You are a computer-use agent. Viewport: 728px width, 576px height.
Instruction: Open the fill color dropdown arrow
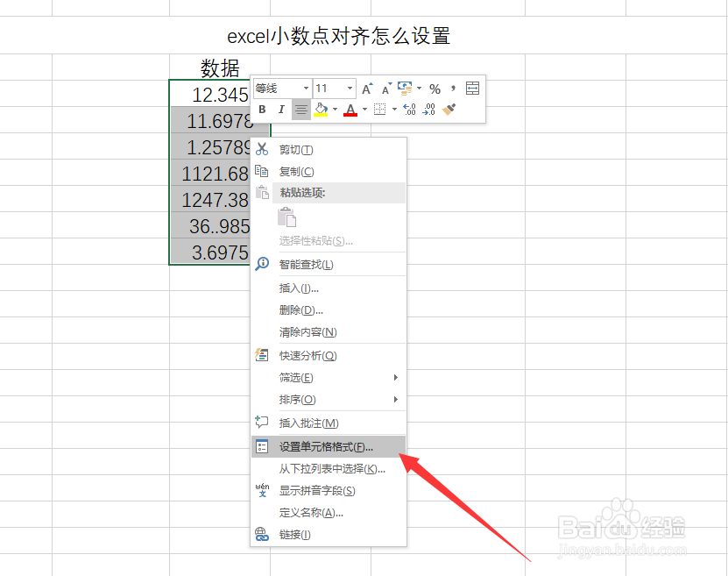click(x=335, y=110)
